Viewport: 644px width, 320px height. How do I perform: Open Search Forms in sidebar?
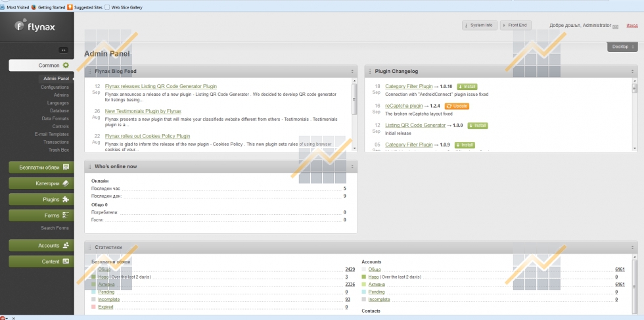point(55,228)
